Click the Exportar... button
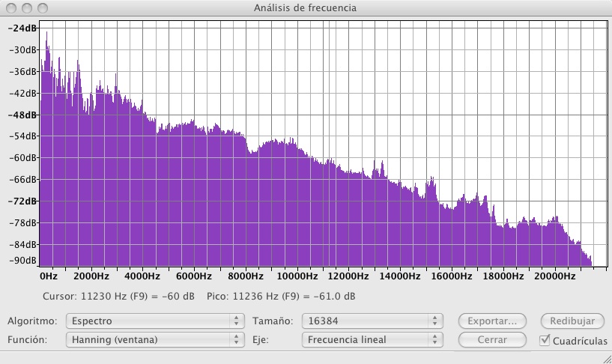The image size is (612, 364). (492, 321)
